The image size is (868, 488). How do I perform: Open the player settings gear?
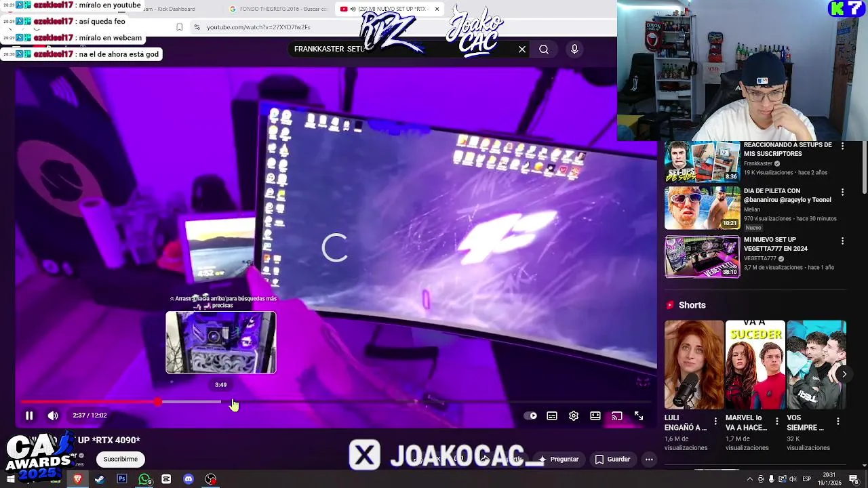click(x=574, y=416)
